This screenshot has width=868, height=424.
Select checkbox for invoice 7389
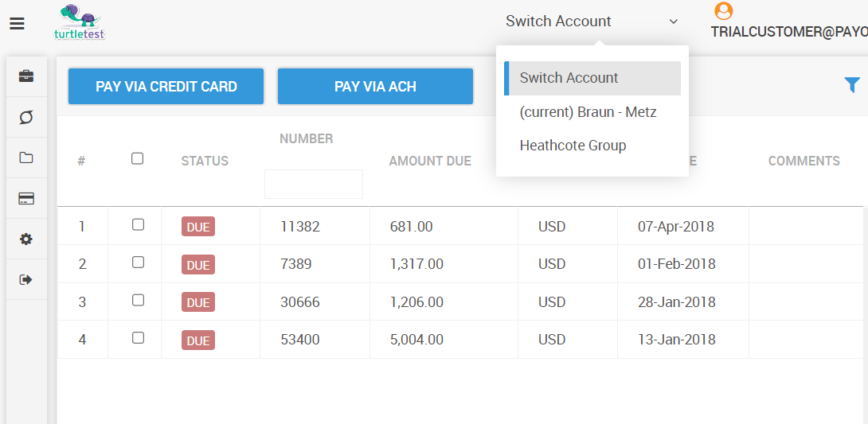coord(138,263)
